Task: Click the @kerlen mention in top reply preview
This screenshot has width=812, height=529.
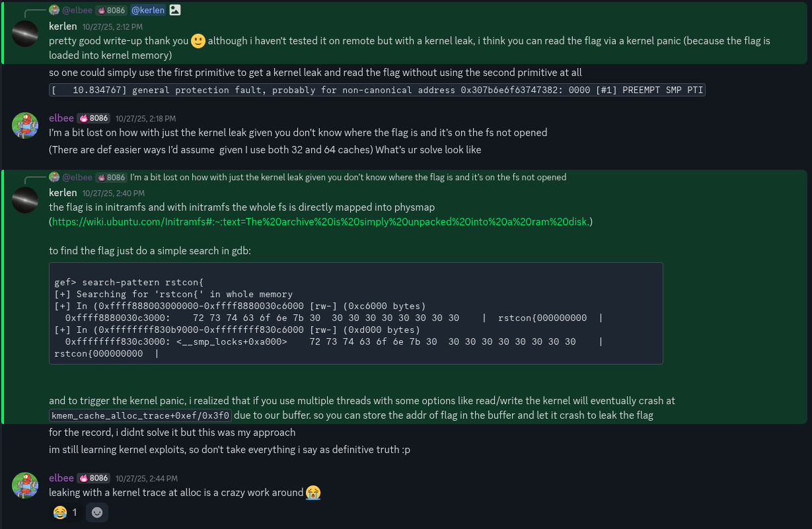Action: coord(149,10)
